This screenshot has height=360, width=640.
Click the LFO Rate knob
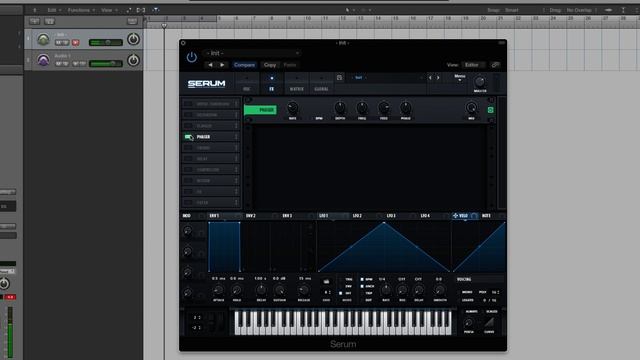click(386, 290)
